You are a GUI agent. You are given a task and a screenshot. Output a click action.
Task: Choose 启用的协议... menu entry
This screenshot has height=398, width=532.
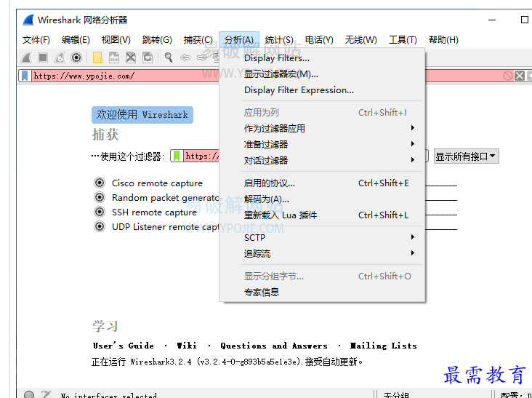tap(322, 183)
